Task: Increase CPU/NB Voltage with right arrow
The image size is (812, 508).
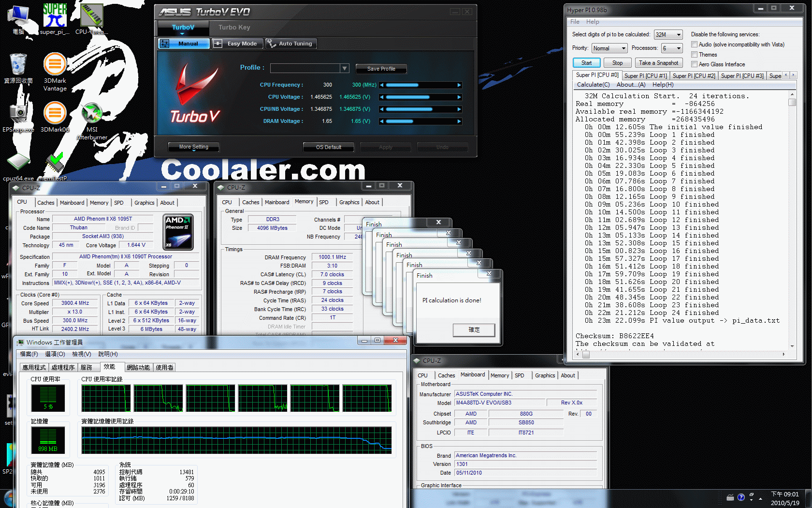Action: tap(459, 109)
